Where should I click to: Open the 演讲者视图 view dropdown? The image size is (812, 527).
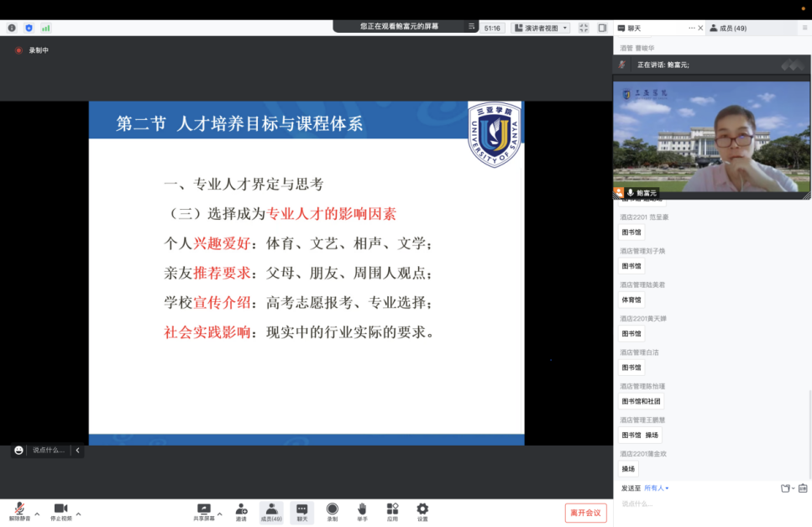pos(540,28)
